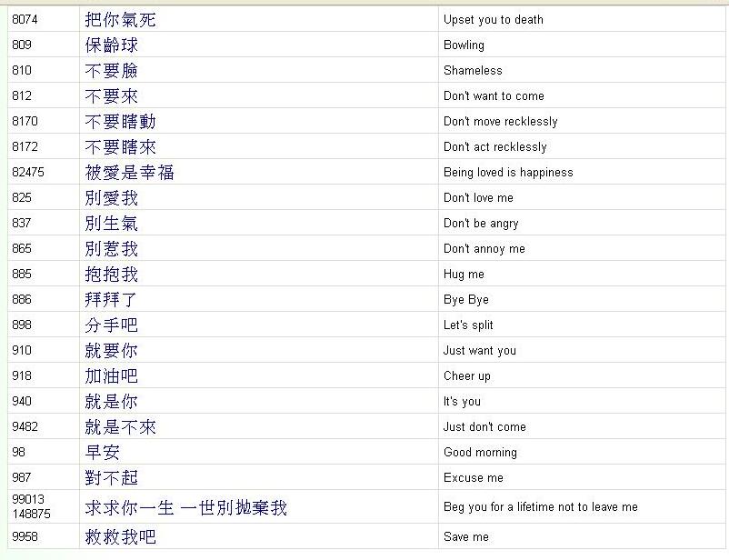Click the Chinese phrase '早安'
Image resolution: width=729 pixels, height=560 pixels.
point(103,453)
